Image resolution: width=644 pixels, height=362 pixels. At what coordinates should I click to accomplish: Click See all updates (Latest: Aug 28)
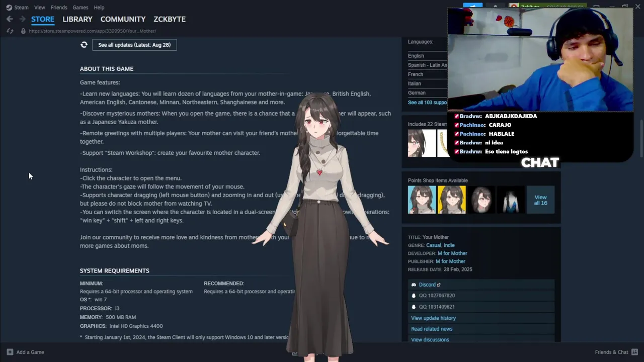134,45
